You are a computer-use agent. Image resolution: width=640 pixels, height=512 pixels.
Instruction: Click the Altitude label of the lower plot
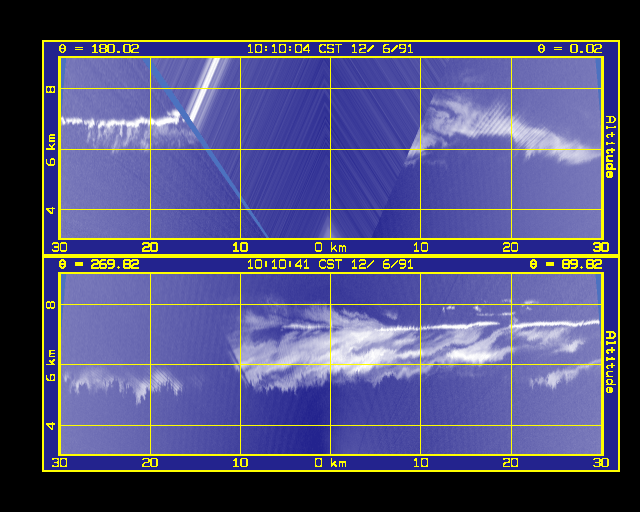610,362
